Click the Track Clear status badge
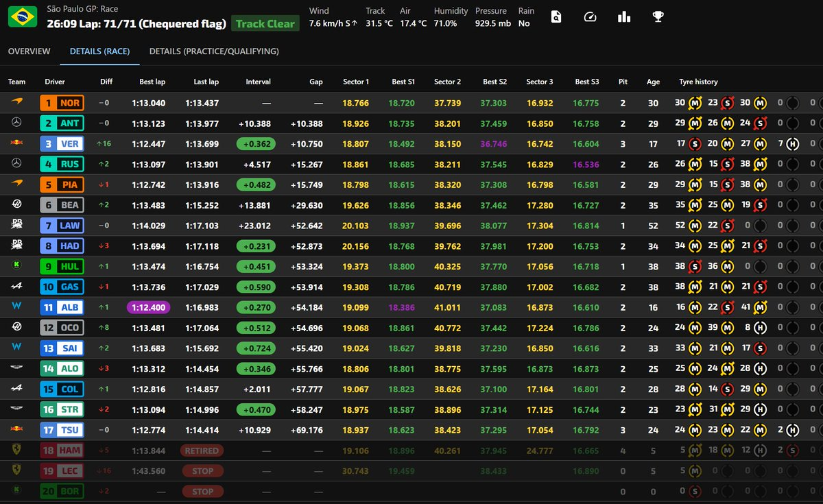This screenshot has height=504, width=823. pos(265,23)
